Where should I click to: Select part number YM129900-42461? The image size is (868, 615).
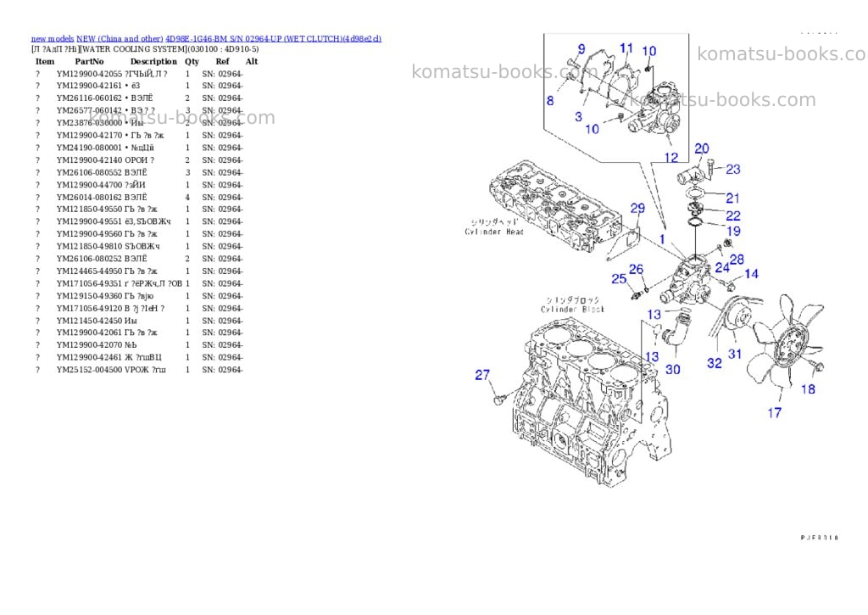click(89, 357)
